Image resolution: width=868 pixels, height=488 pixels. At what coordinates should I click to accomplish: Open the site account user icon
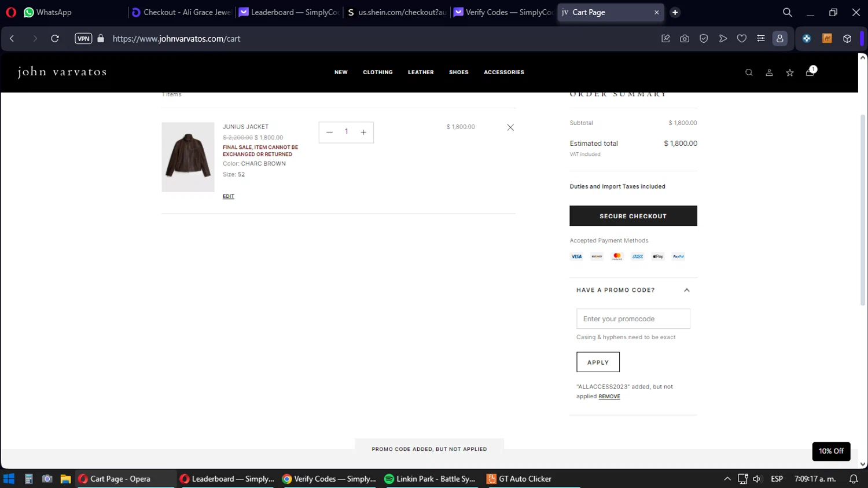(x=769, y=72)
